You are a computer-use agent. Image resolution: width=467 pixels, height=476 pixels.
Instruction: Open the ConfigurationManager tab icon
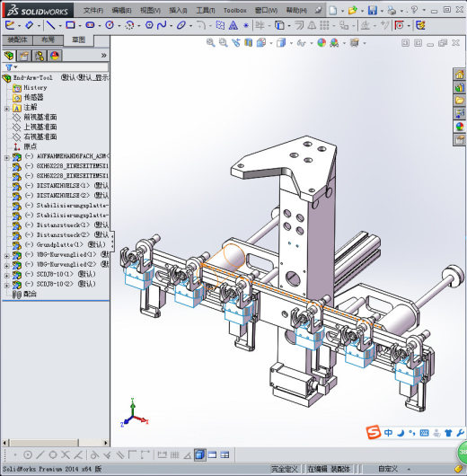[x=40, y=56]
